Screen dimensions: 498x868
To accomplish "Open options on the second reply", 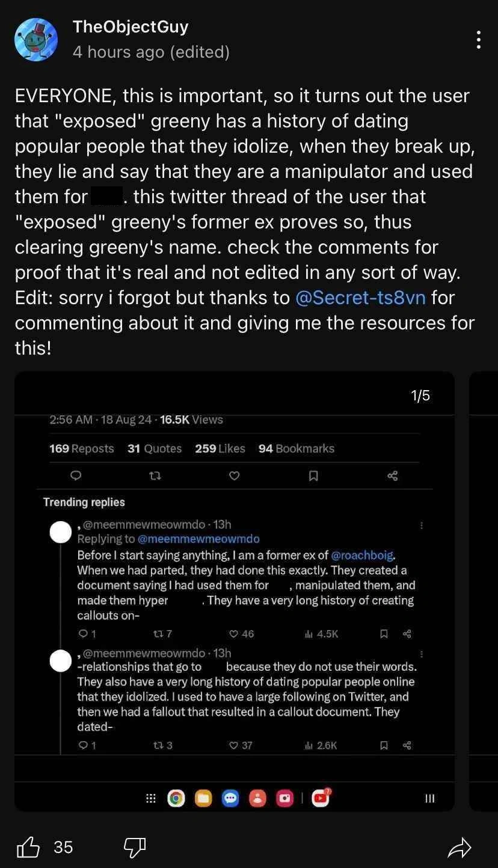I will click(x=422, y=654).
